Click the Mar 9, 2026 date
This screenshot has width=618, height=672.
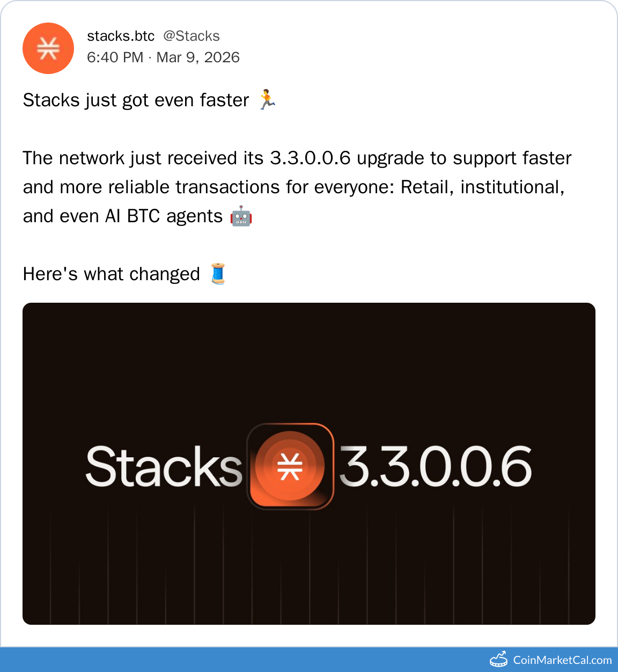[198, 57]
